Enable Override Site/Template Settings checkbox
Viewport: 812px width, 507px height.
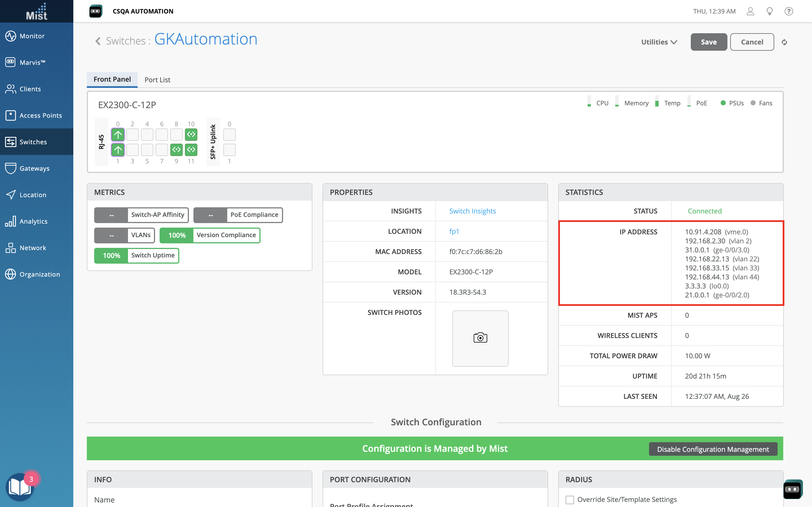[x=570, y=500]
